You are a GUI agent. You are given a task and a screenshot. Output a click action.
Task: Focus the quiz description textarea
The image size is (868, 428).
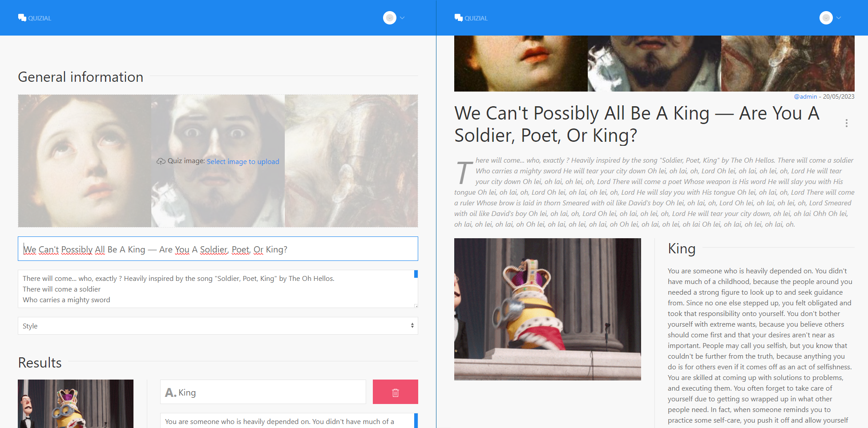(218, 289)
